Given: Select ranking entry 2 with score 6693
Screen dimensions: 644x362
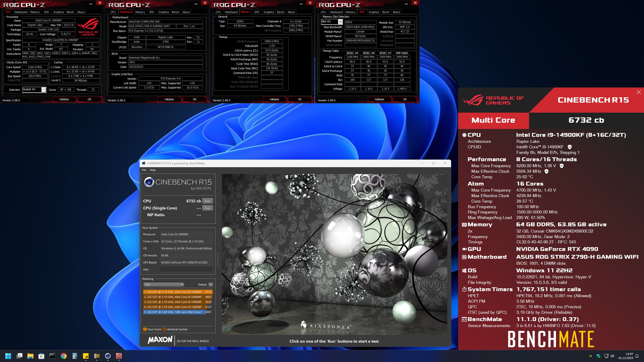Looking at the screenshot, I should [178, 297].
